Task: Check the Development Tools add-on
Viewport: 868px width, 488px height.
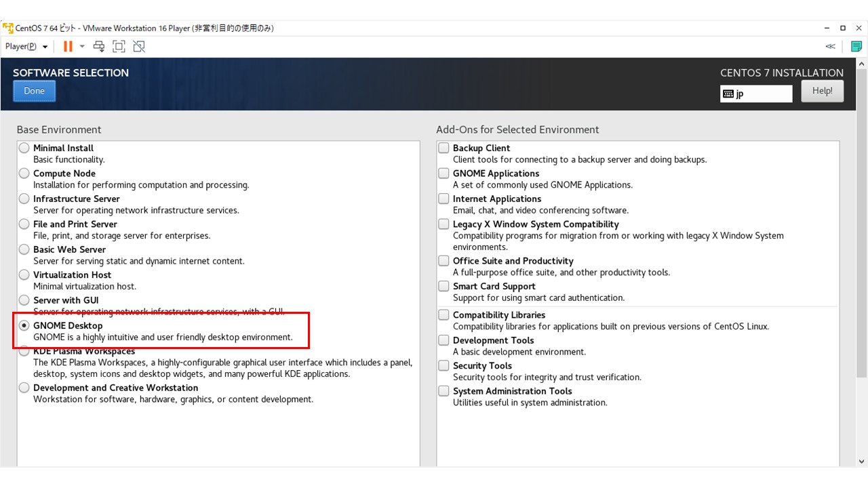Action: point(443,340)
